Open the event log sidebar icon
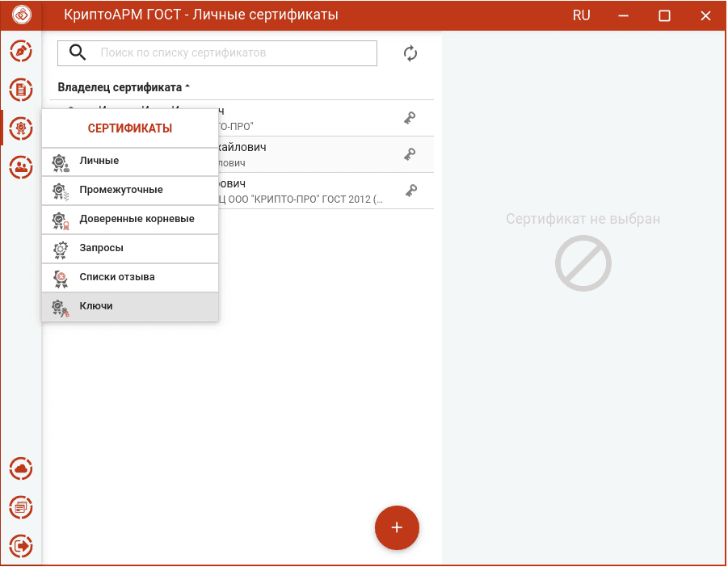 coord(21,507)
